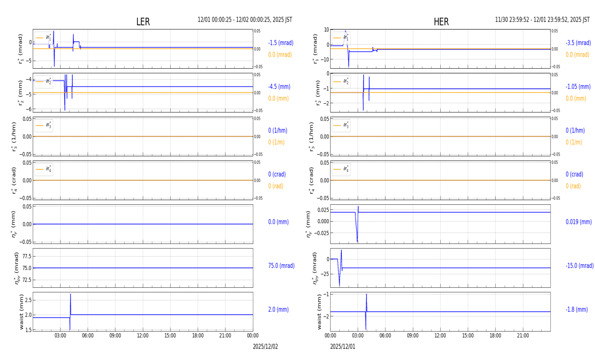Click the LER blue 0 (crad) value
The image size is (595, 364).
(277, 174)
